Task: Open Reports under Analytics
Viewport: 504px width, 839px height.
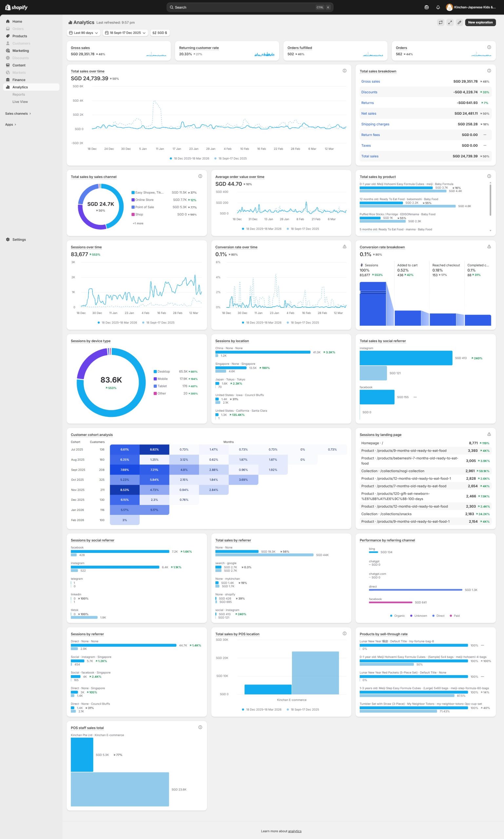Action: [x=19, y=94]
